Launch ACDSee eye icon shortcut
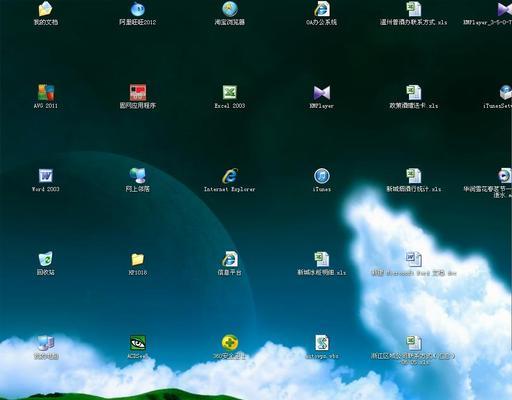 pyautogui.click(x=138, y=343)
